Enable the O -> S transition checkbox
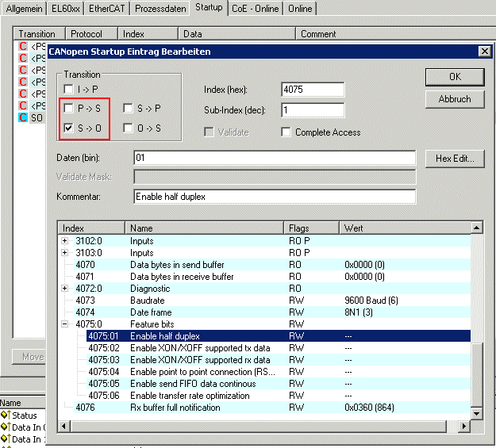 tap(128, 128)
